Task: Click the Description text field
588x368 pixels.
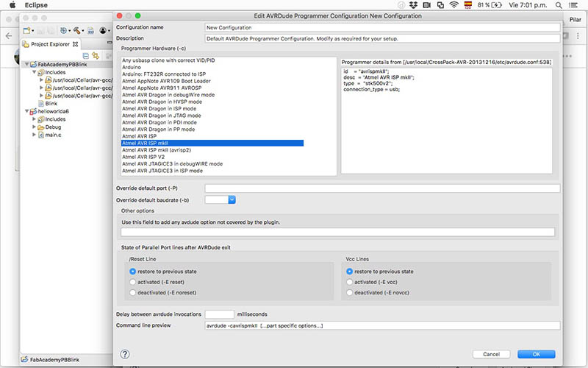Action: click(382, 38)
